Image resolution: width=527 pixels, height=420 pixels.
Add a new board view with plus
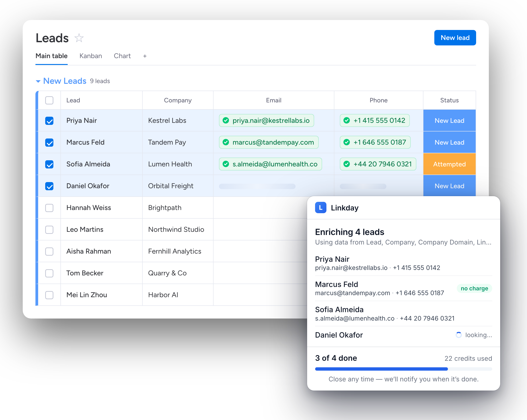145,56
